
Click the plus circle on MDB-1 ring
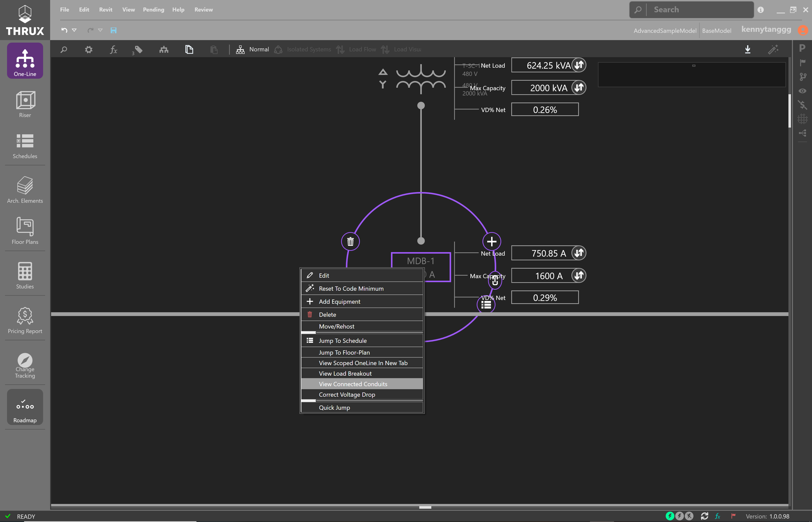coord(491,242)
